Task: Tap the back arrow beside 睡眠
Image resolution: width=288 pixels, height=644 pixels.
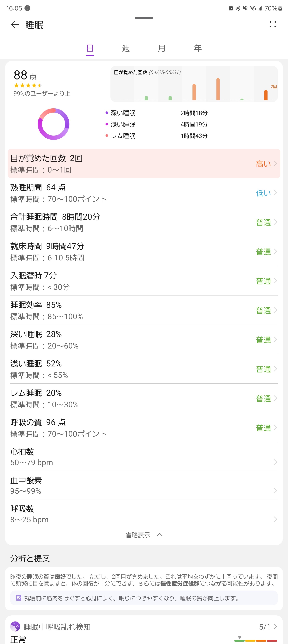Action: pos(15,24)
